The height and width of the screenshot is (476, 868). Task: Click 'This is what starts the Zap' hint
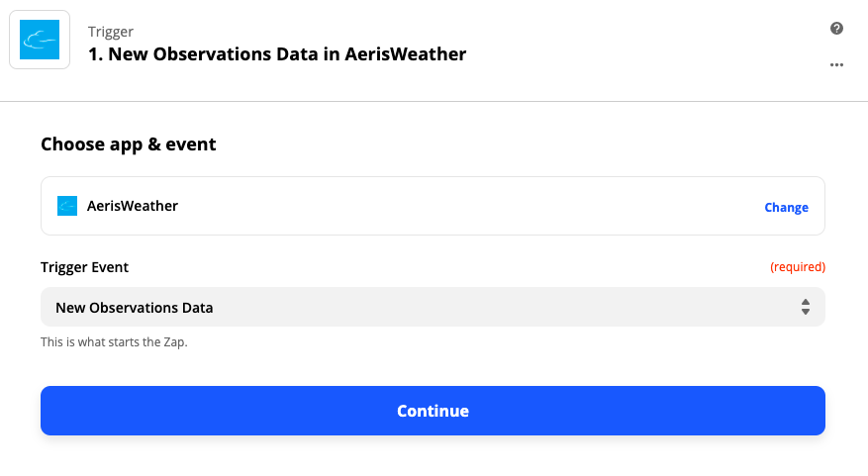pos(114,342)
